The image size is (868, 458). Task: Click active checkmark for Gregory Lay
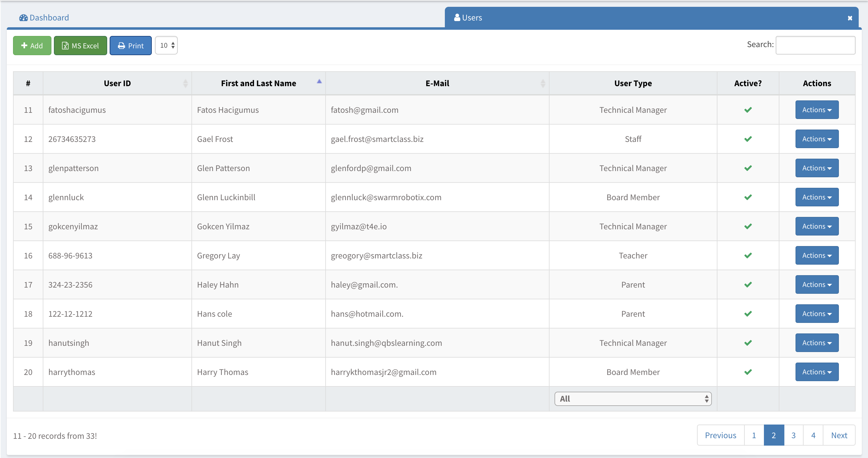pyautogui.click(x=748, y=255)
